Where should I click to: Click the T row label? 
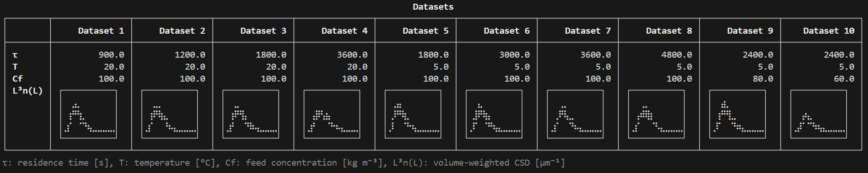(x=15, y=67)
